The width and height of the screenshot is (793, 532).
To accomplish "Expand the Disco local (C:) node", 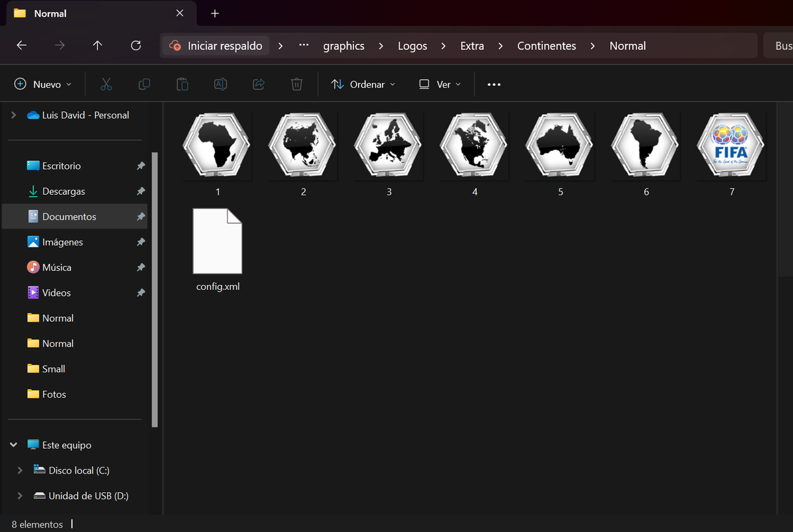I will click(20, 470).
